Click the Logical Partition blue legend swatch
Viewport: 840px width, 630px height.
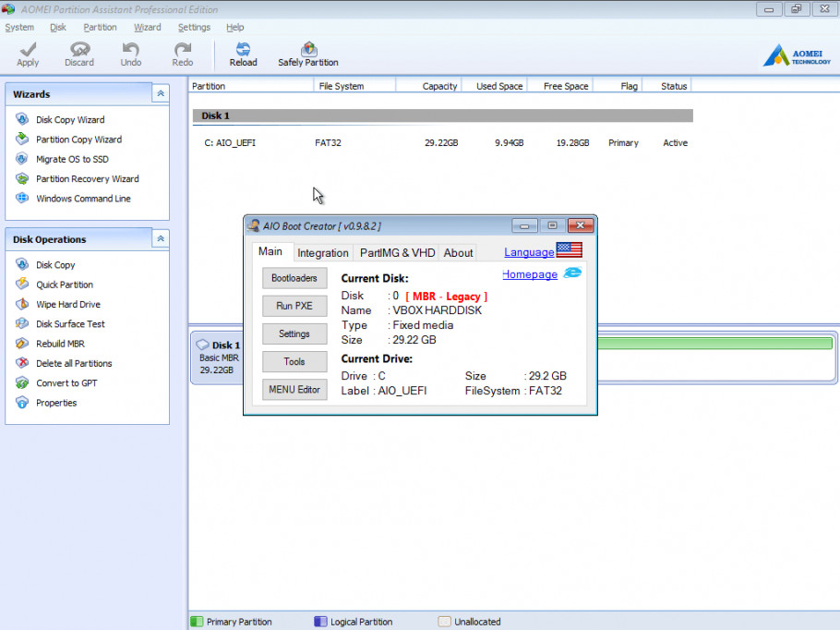click(320, 622)
